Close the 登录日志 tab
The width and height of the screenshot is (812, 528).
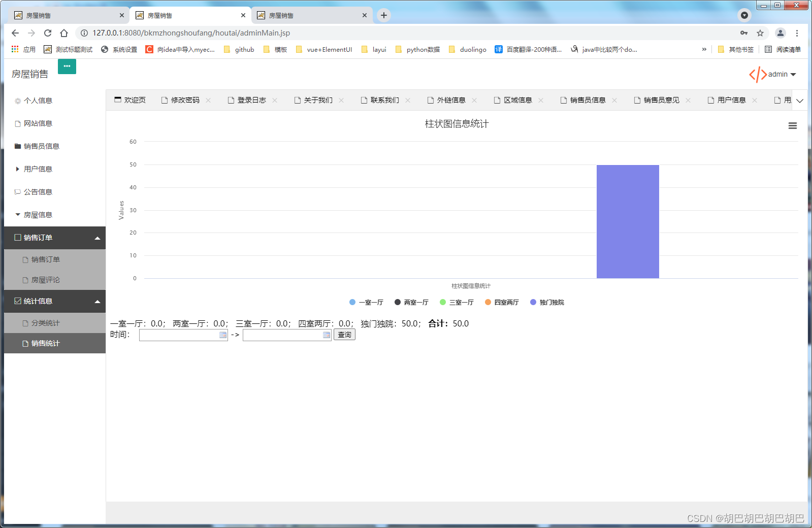coord(275,101)
